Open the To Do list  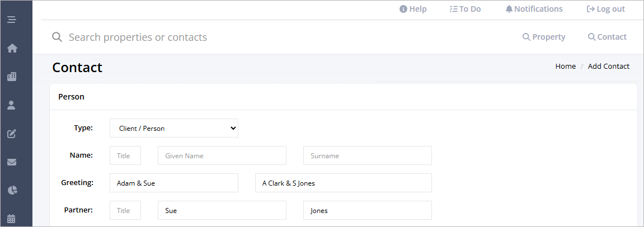click(466, 9)
